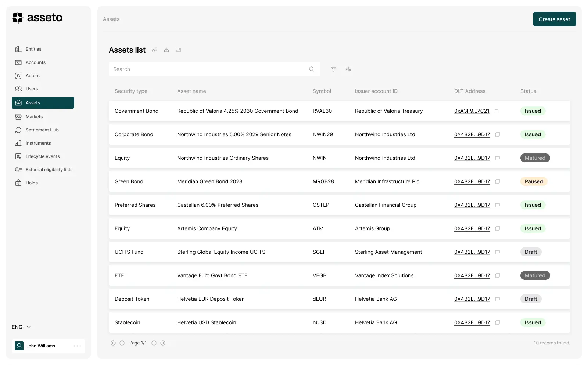Go to Instruments

[38, 143]
